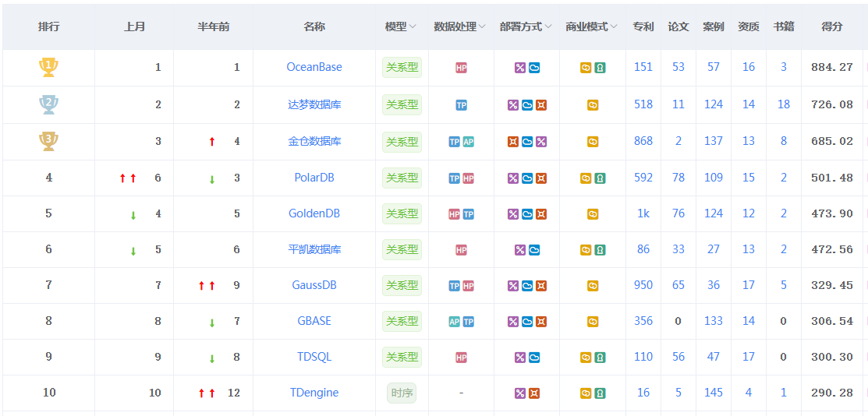Click the blue cloud icon in TDSQL row

pyautogui.click(x=534, y=358)
